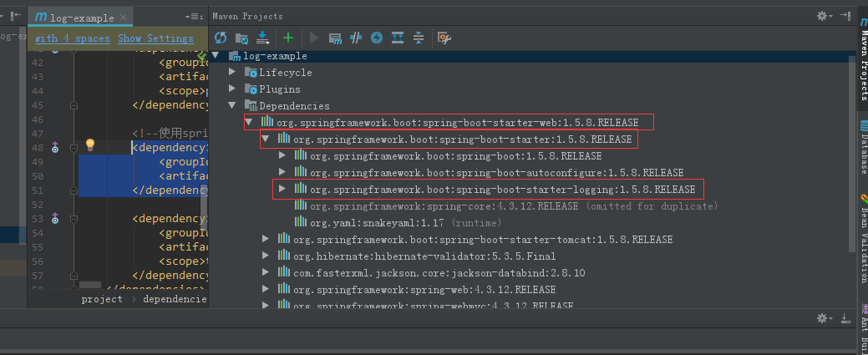This screenshot has height=355, width=868.
Task: Select the Lifecycle tree item
Action: coord(285,73)
